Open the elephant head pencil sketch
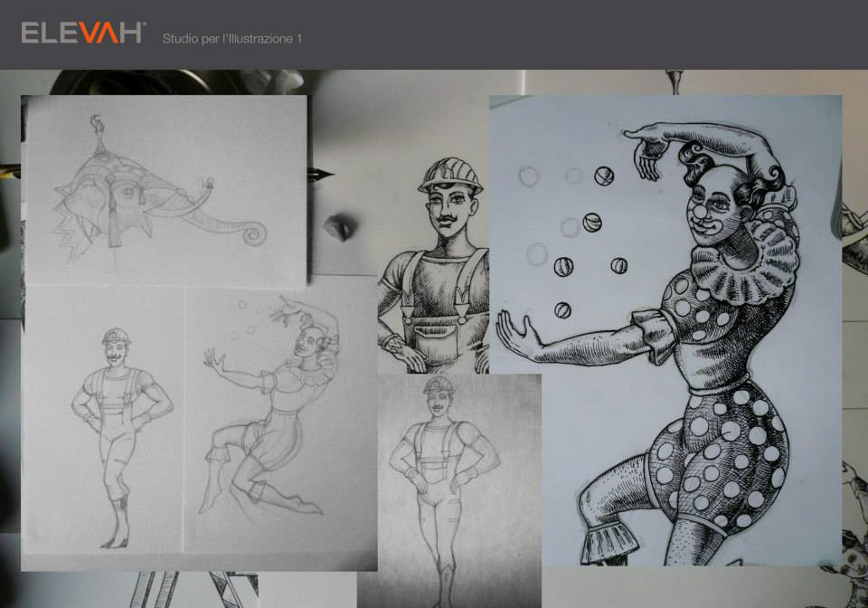 pyautogui.click(x=165, y=190)
